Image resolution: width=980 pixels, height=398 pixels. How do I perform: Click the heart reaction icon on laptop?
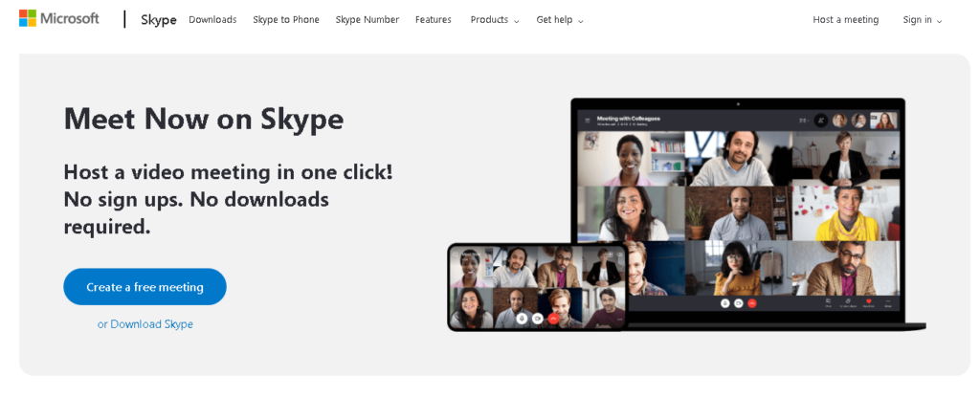868,301
